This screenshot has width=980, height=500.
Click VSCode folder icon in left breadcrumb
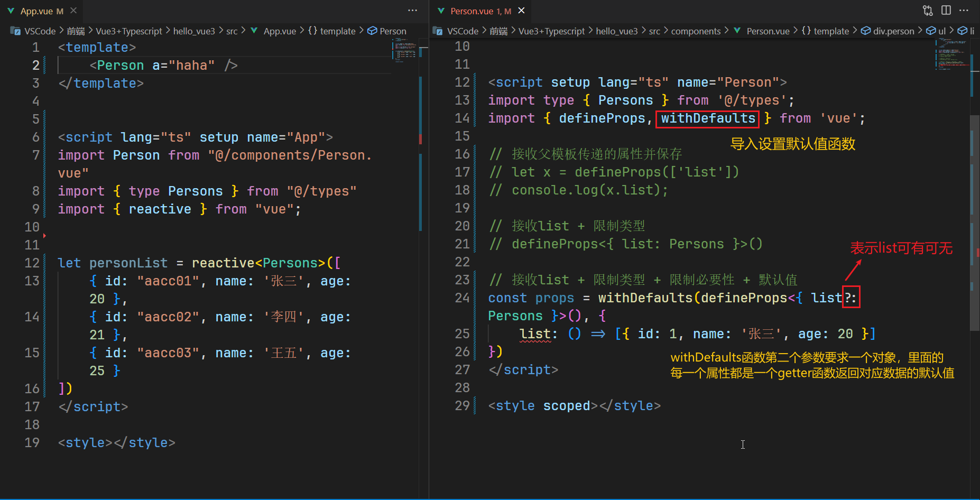[15, 31]
